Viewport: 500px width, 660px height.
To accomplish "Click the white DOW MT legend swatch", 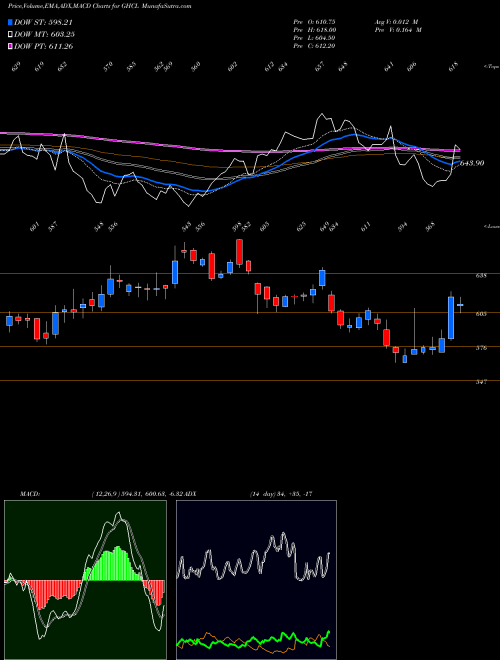I will click(x=11, y=35).
